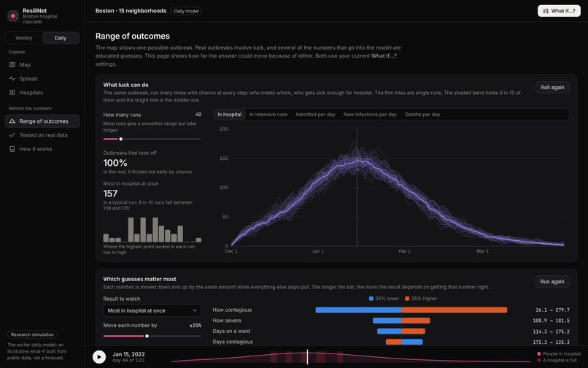Click the Run again button
This screenshot has height=368, width=588.
click(x=552, y=281)
